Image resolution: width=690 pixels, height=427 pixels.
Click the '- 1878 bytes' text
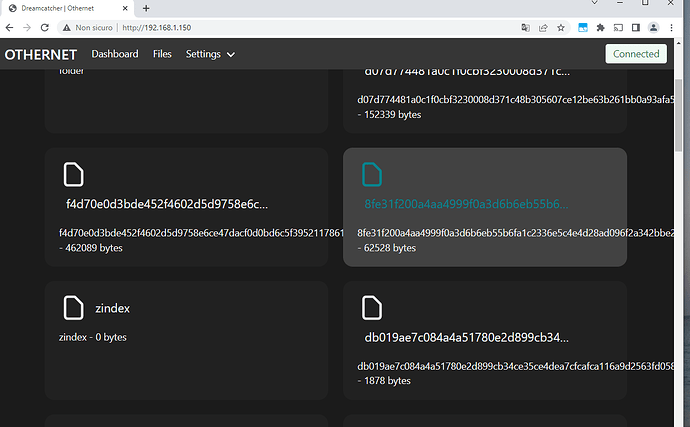(x=384, y=381)
